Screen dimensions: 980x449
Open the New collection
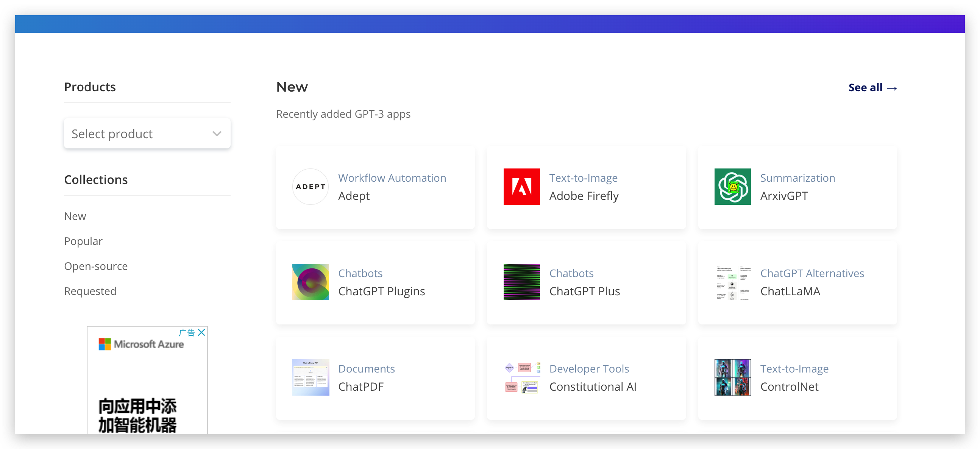[x=75, y=216]
